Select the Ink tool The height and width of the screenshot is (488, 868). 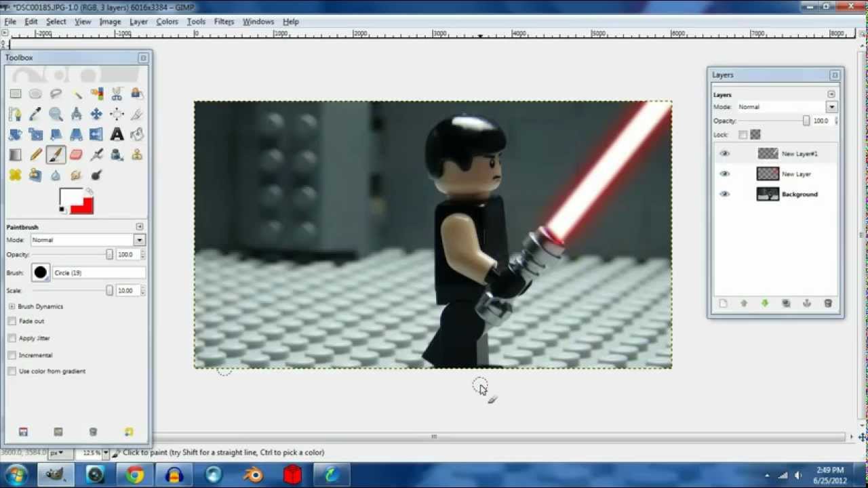tap(117, 155)
